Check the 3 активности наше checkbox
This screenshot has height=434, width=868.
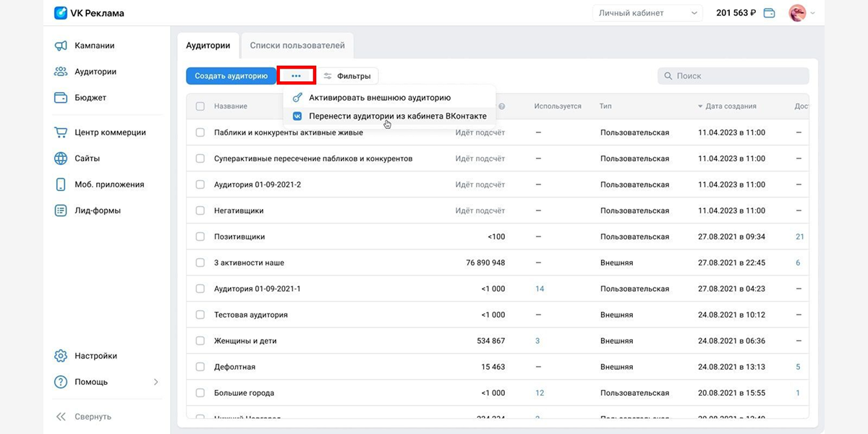click(200, 263)
